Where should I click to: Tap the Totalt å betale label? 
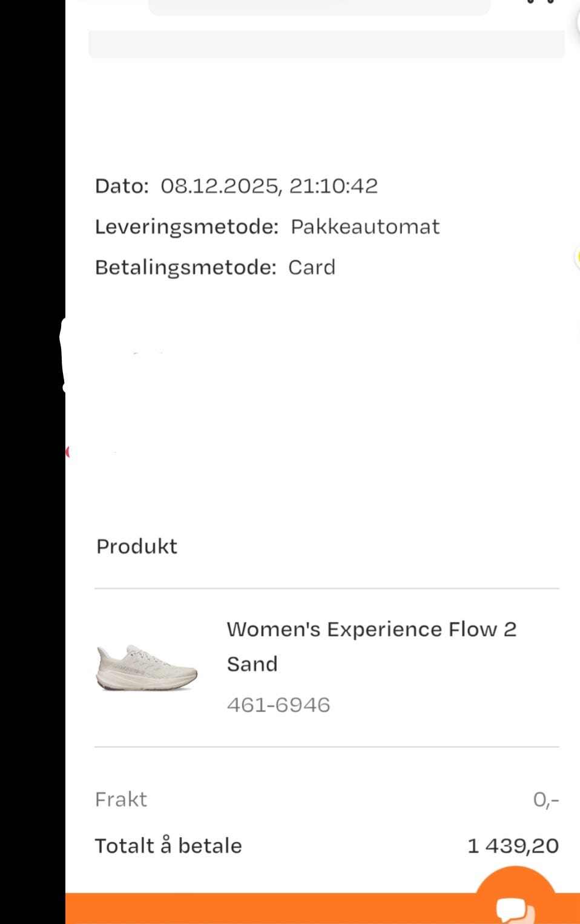[x=168, y=845]
